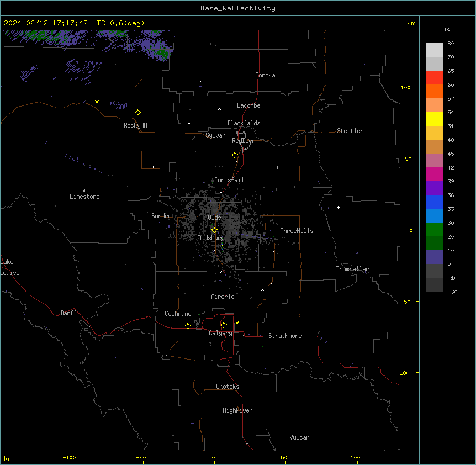This screenshot has height=465, width=476.
Task: Click the Drumheller label
Action: (352, 269)
